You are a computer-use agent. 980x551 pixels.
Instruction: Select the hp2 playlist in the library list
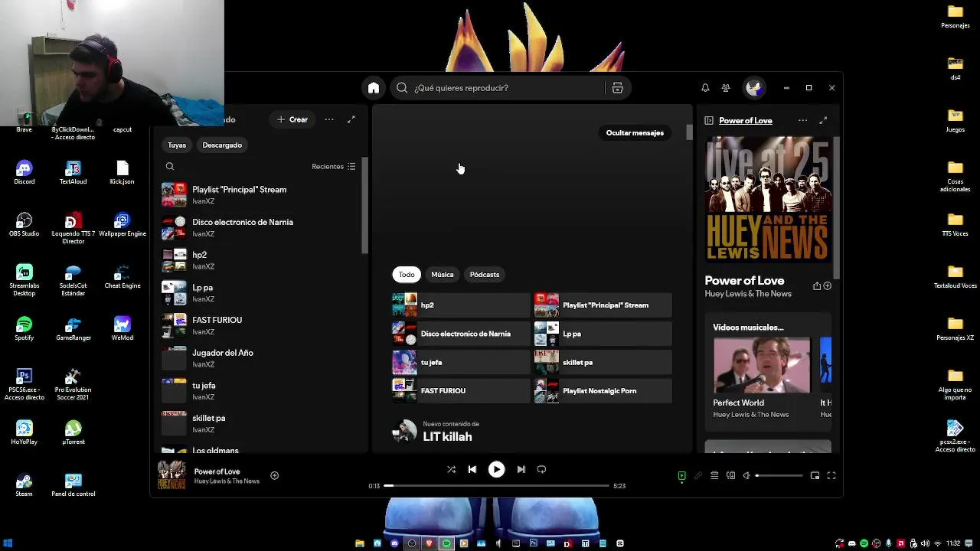point(260,260)
